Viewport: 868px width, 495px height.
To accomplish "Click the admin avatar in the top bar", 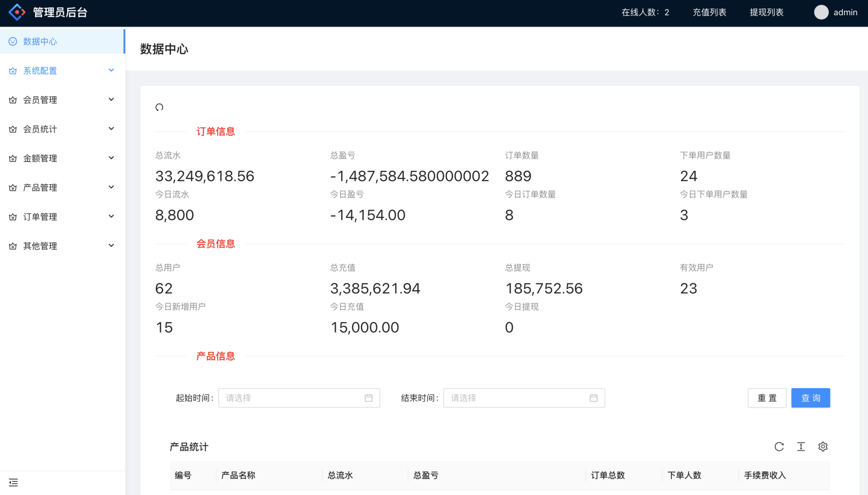I will (821, 12).
